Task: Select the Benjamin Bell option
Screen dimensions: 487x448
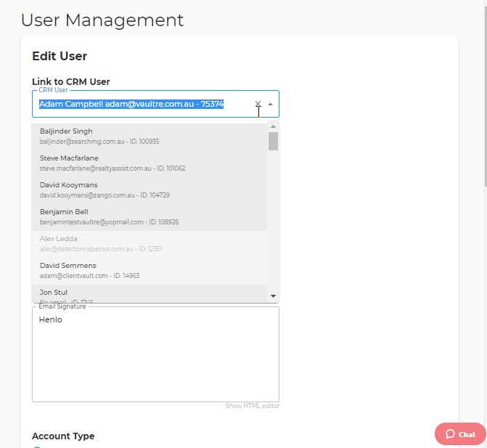Action: click(x=150, y=217)
